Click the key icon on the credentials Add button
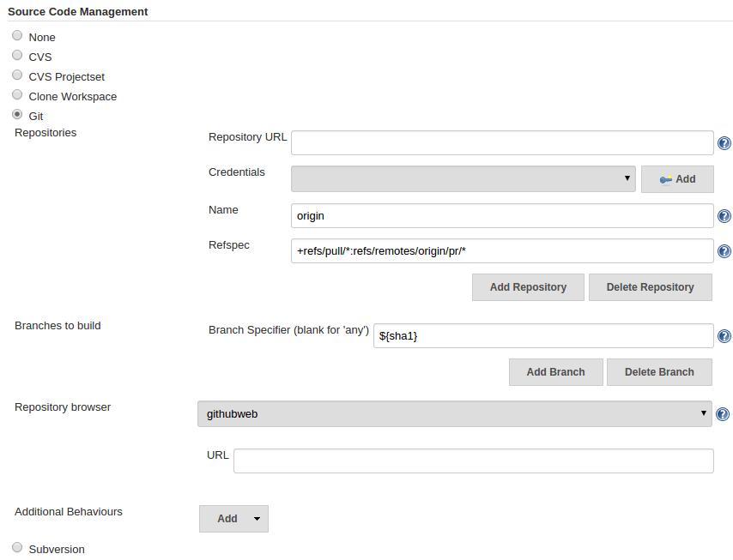733x560 pixels. pyautogui.click(x=665, y=178)
